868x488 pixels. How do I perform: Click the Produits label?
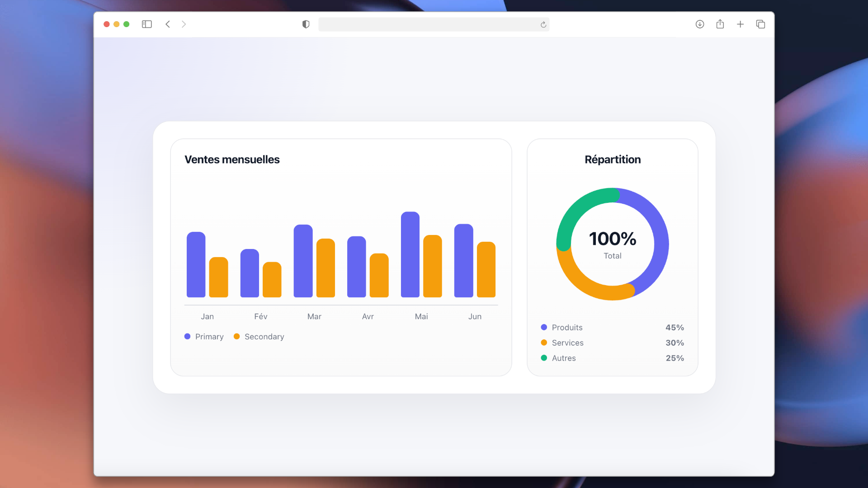pos(567,328)
